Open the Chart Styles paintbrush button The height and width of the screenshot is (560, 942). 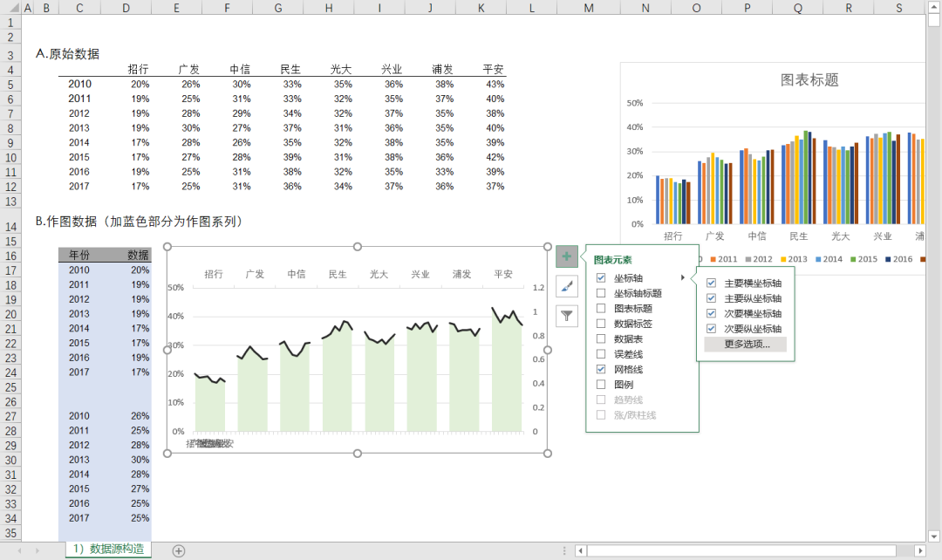tap(567, 287)
